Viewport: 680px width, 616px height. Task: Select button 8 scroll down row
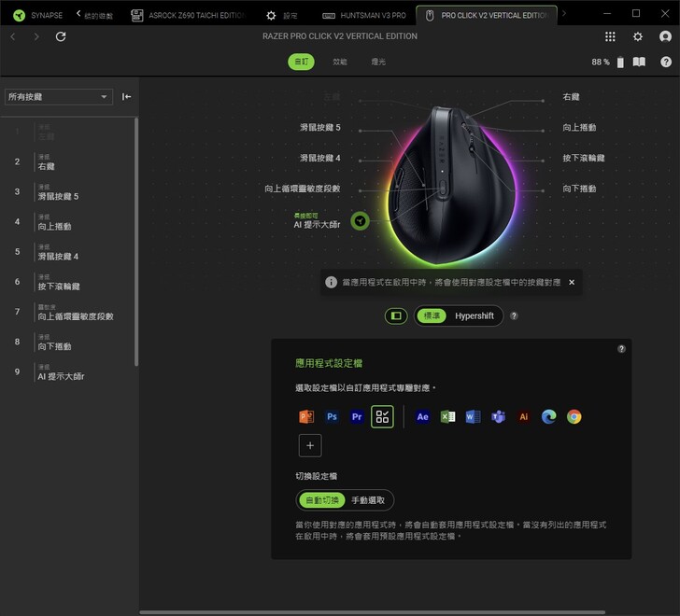(69, 342)
